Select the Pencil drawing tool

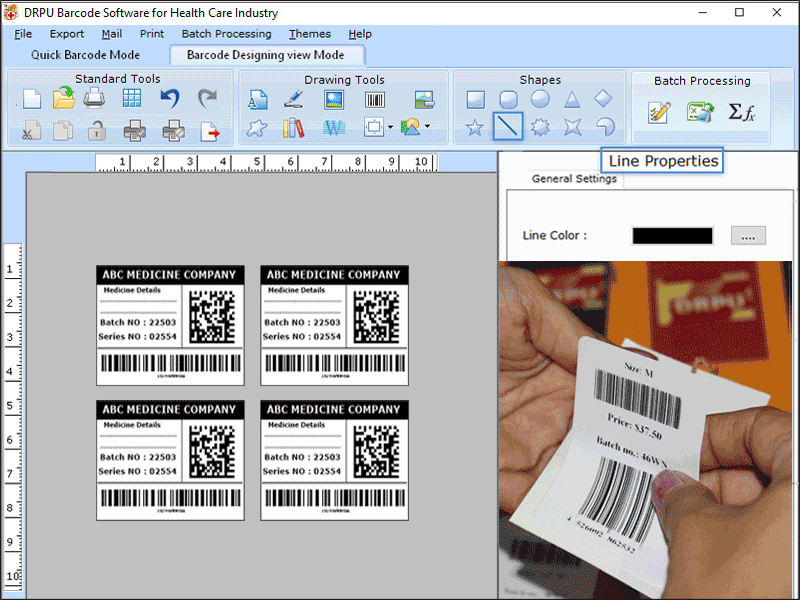[294, 100]
